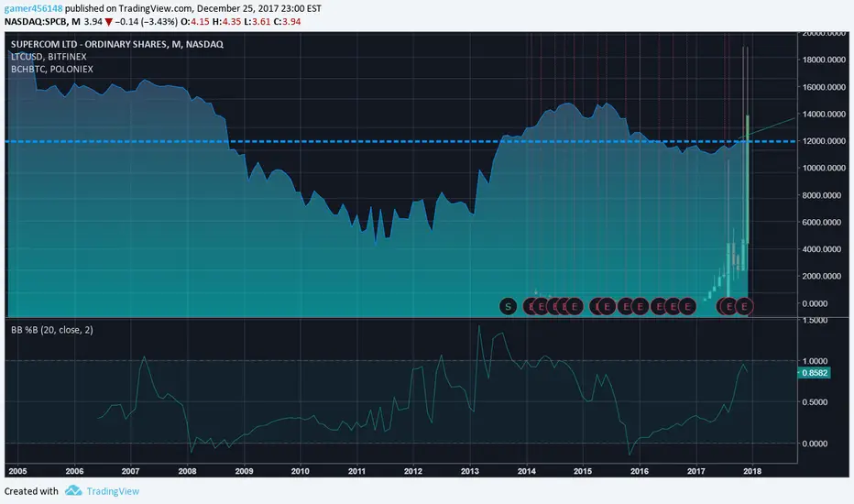The image size is (854, 504).
Task: Click the 2018 year label
Action: tap(752, 471)
